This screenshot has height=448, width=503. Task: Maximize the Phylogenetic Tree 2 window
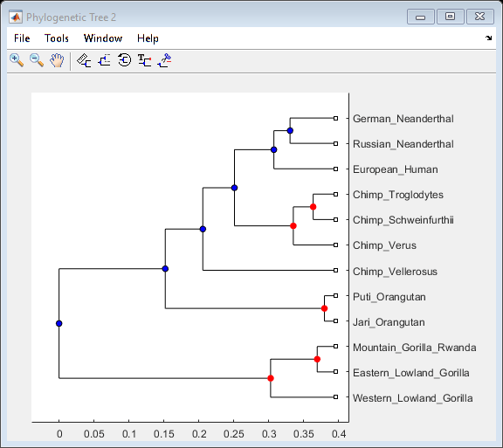click(450, 17)
